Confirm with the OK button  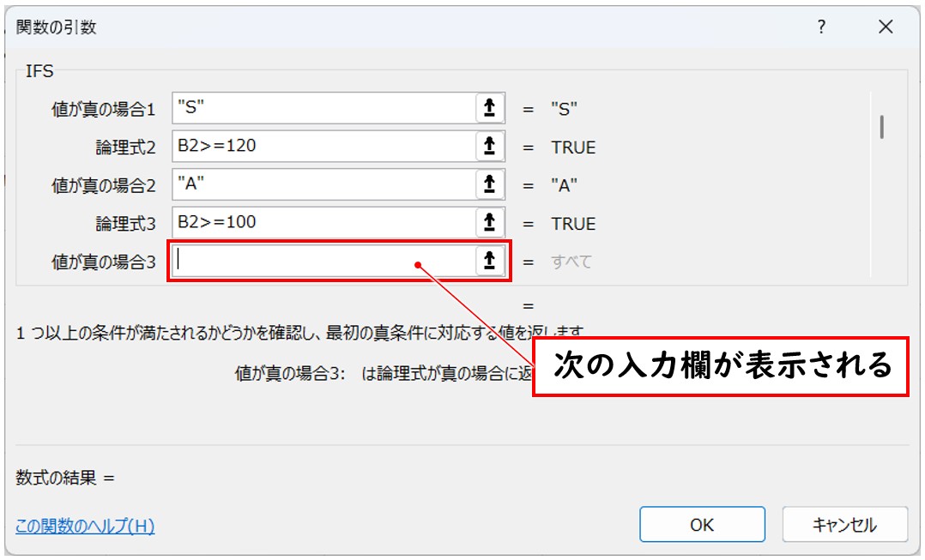pos(702,524)
